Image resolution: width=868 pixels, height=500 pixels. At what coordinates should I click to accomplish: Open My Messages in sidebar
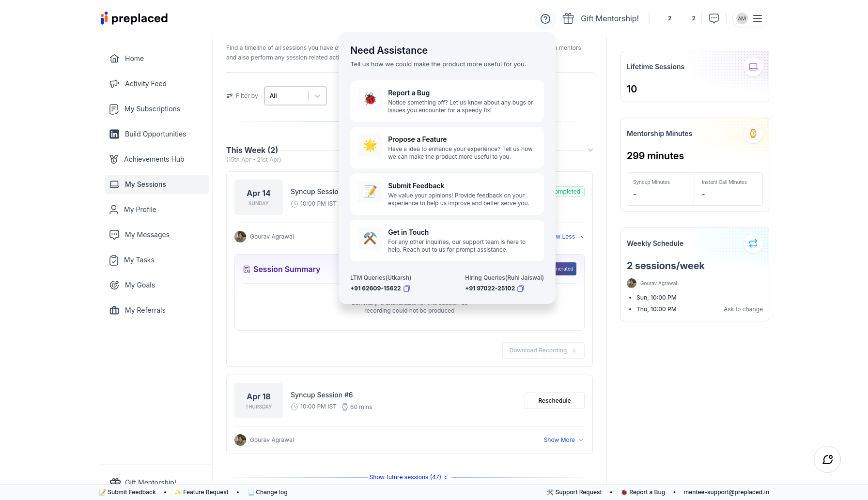(156, 235)
